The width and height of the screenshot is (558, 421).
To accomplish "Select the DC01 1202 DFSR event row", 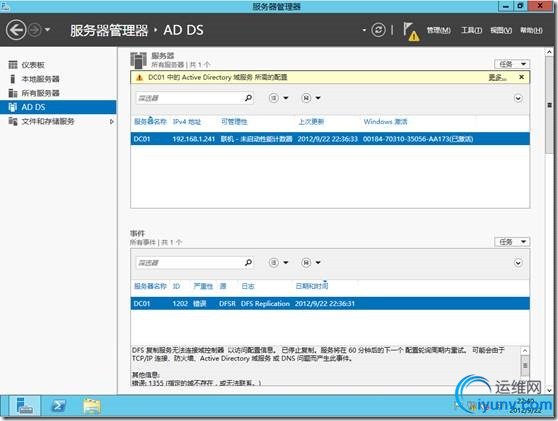I will pyautogui.click(x=330, y=304).
